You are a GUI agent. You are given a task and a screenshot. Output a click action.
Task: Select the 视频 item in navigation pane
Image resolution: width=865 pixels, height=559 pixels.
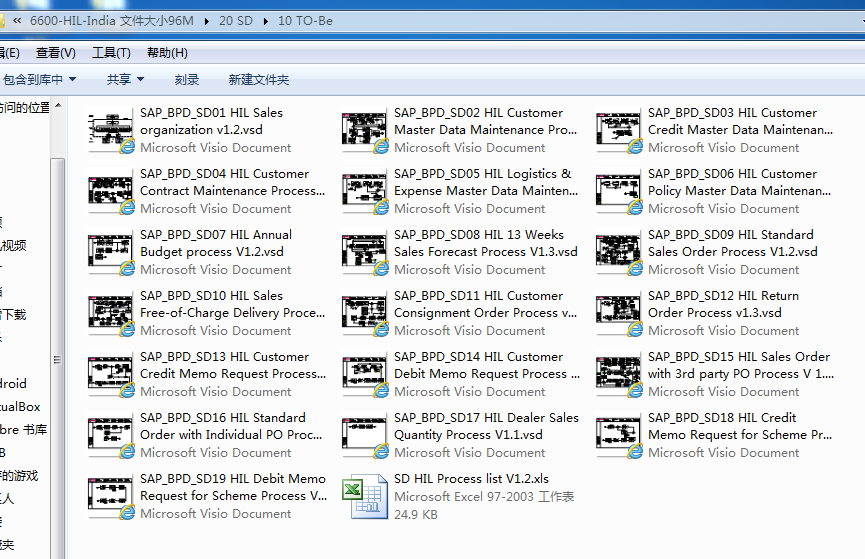13,246
